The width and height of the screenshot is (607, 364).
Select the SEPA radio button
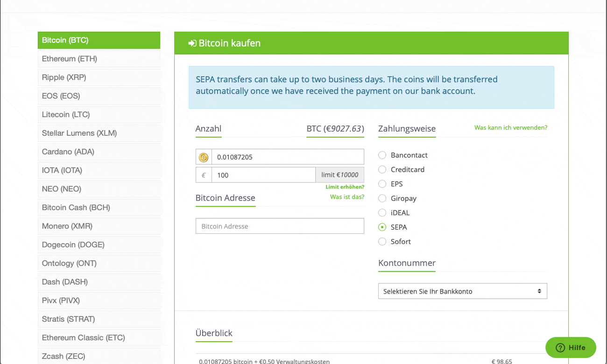[x=382, y=227]
